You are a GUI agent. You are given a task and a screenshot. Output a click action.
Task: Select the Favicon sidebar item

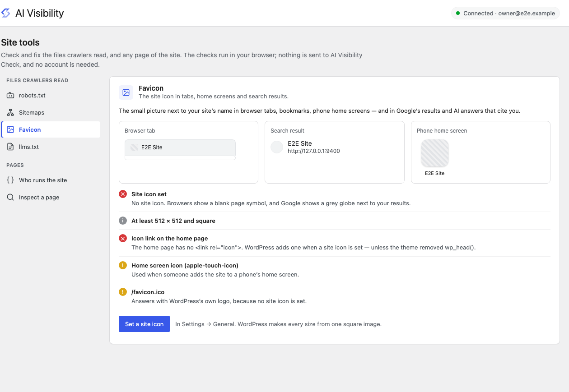point(51,130)
